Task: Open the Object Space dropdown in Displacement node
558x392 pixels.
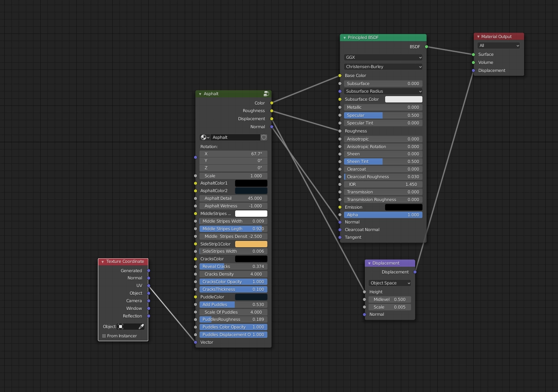Action: [x=390, y=283]
